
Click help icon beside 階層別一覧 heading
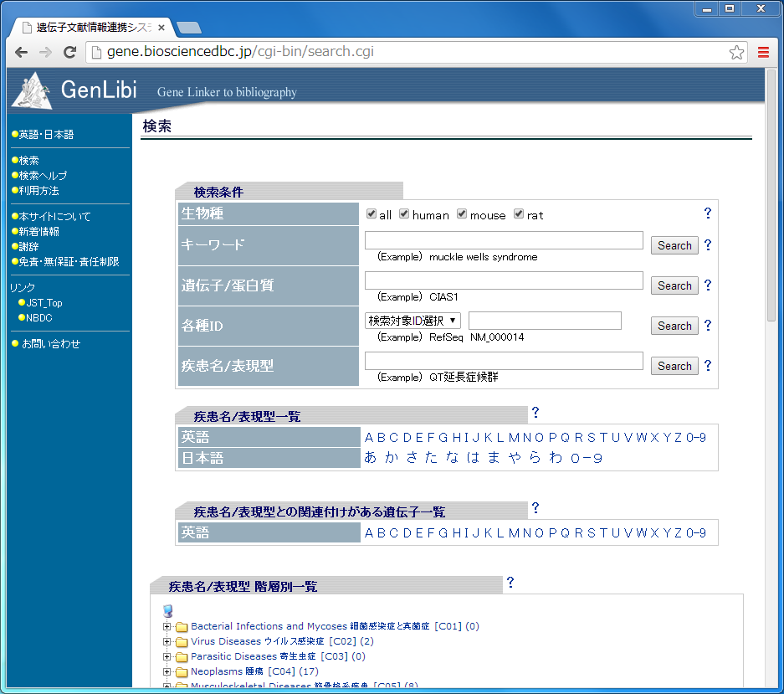tap(510, 583)
